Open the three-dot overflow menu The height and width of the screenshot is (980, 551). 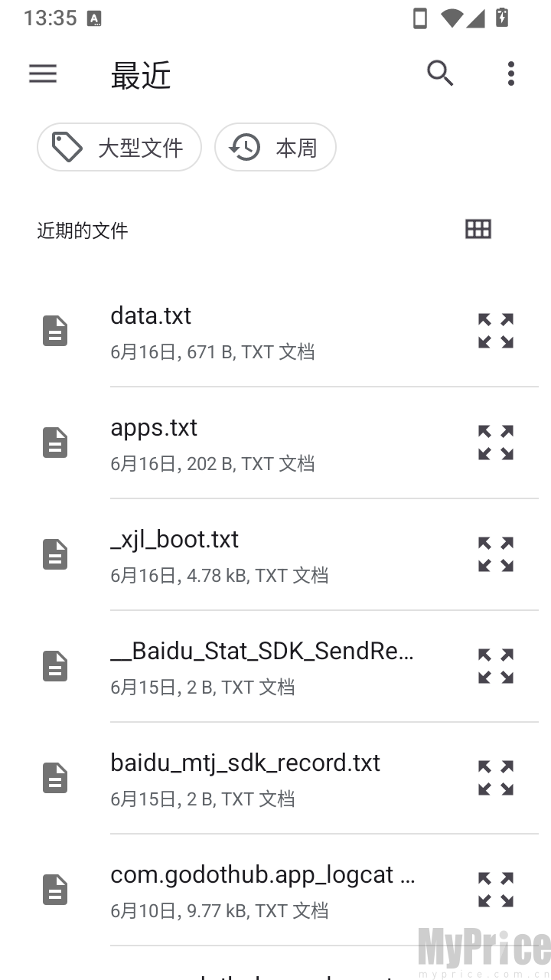coord(511,73)
